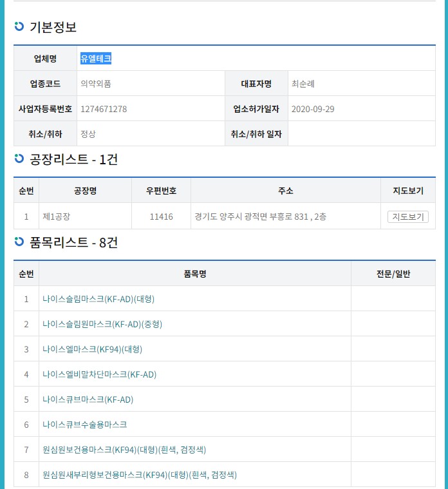The width and height of the screenshot is (448, 489).
Task: Click the factory address 경기도 양주시 광적면 부흥로 831
Action: tap(252, 216)
